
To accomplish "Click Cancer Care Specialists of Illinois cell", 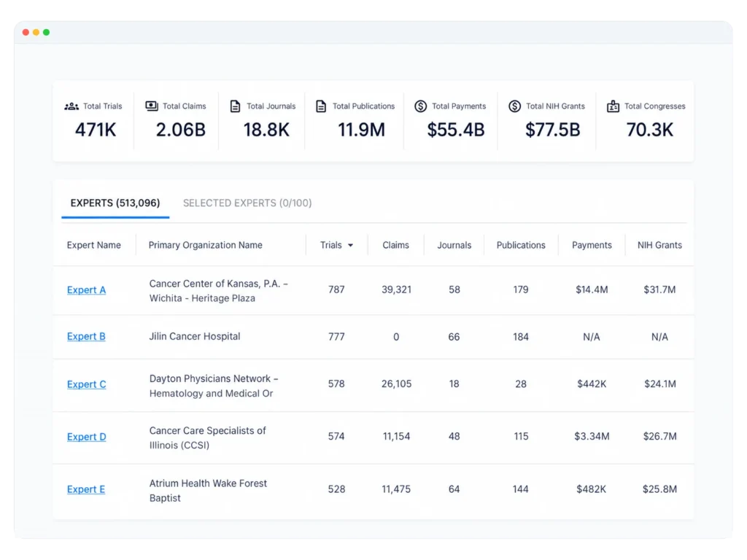I will [208, 437].
